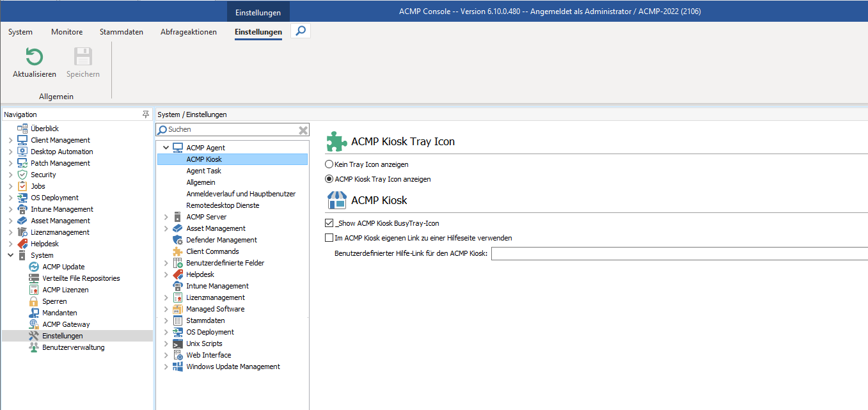Click the Benutzerdefinierter Hilfe-Link text field
The width and height of the screenshot is (868, 410).
pos(679,253)
